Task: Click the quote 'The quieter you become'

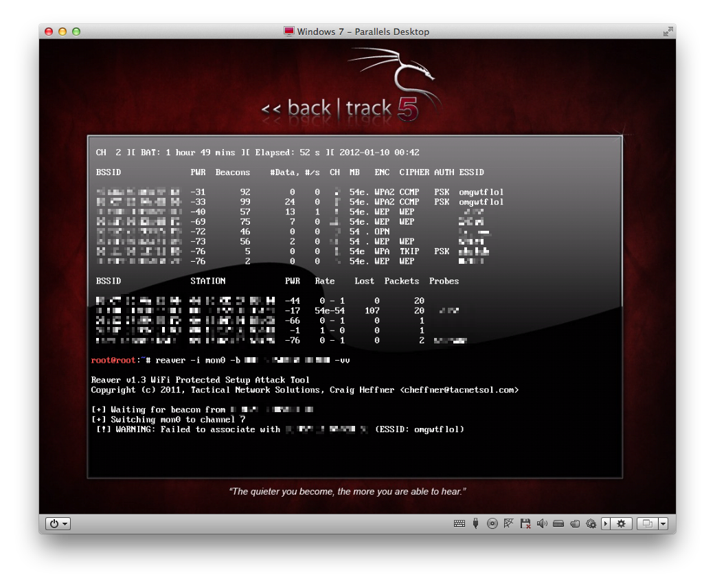Action: (x=347, y=491)
